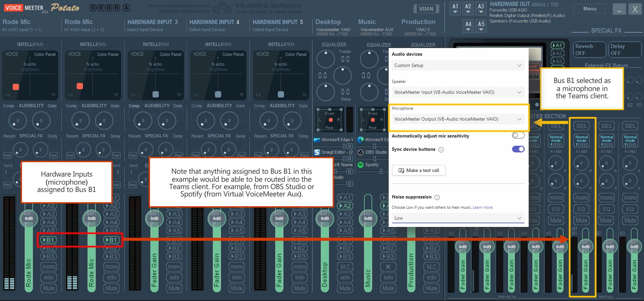Open the Speaker device dropdown
Image resolution: width=644 pixels, height=301 pixels.
458,92
